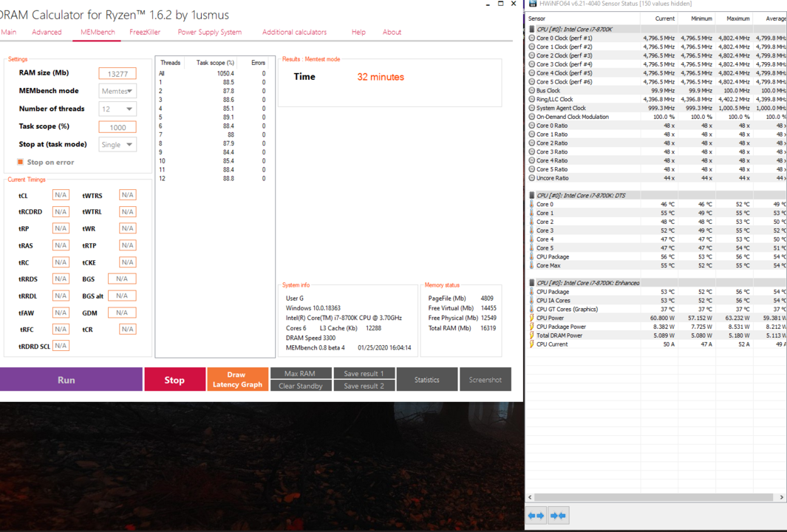Click the Max RAM button
787x532 pixels.
coord(301,373)
